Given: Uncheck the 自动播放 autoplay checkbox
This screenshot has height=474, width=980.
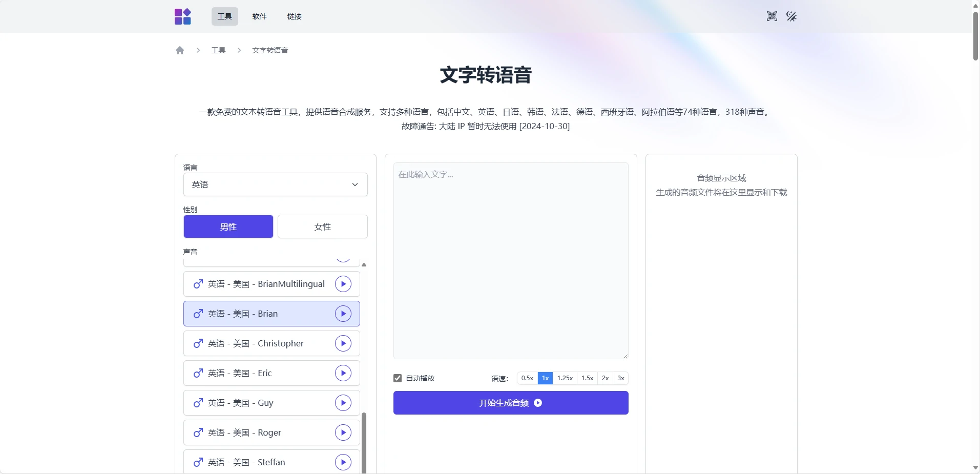Looking at the screenshot, I should pos(398,378).
